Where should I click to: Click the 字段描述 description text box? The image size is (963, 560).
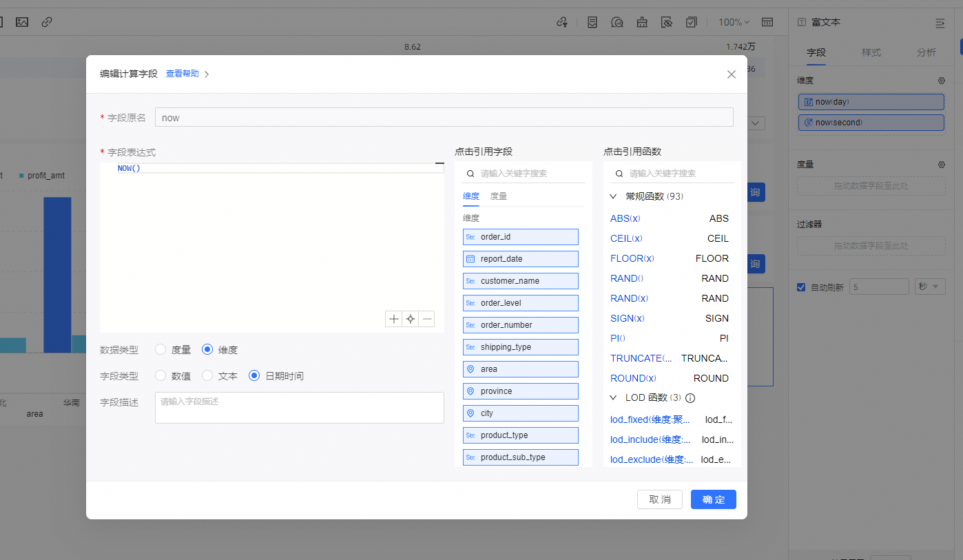299,408
